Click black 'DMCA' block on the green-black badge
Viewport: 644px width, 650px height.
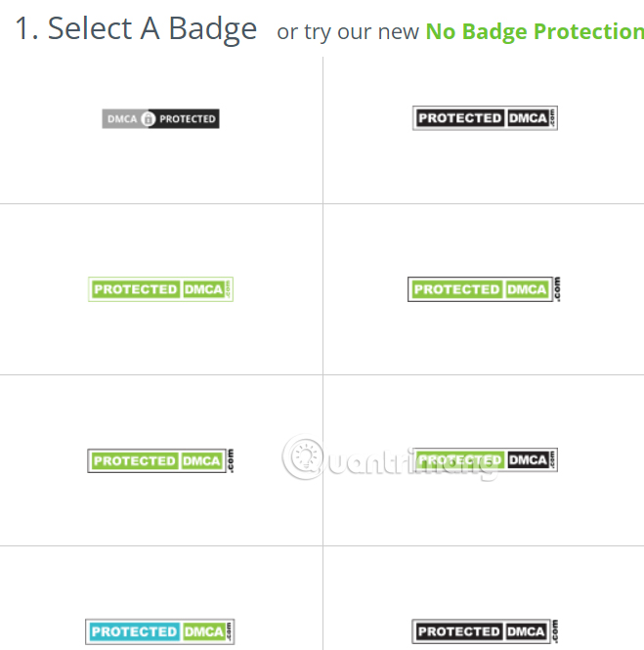point(528,459)
